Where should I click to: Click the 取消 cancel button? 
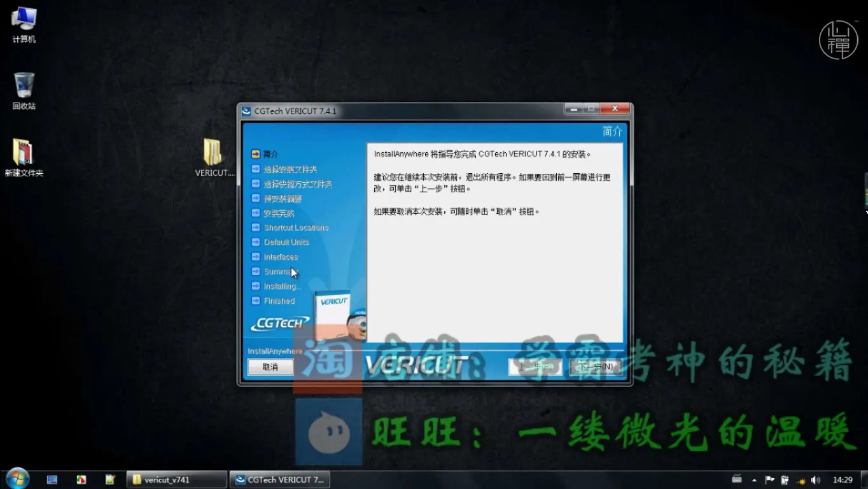pos(270,367)
